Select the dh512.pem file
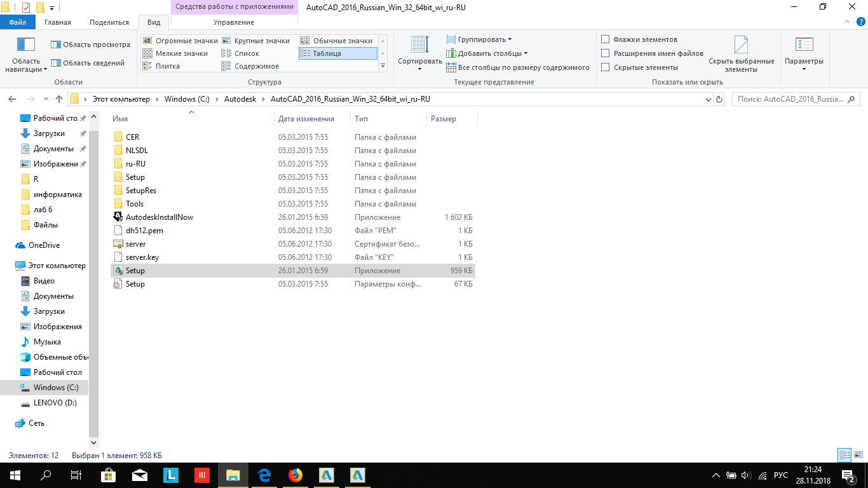 pos(293,231)
